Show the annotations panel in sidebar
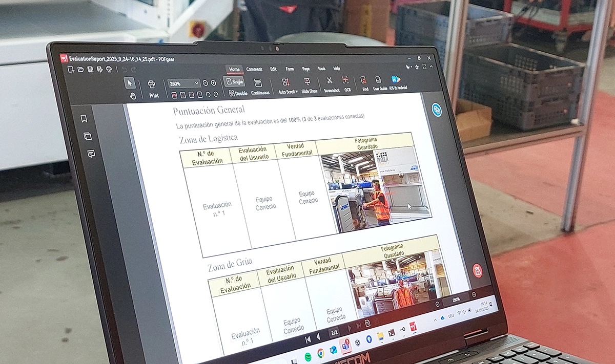This screenshot has width=615, height=364. coord(91,154)
